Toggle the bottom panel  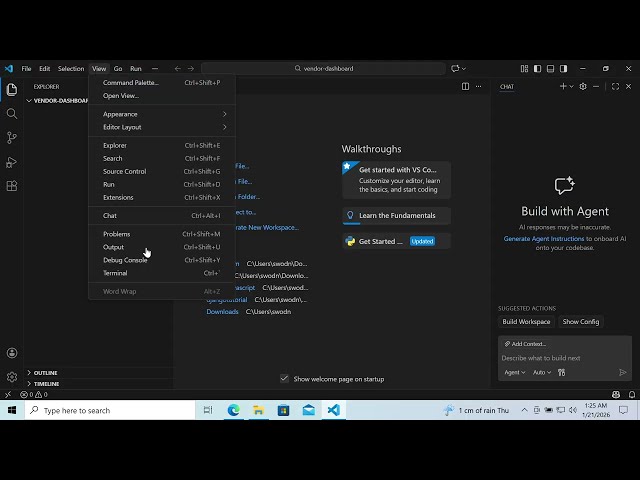click(x=551, y=69)
